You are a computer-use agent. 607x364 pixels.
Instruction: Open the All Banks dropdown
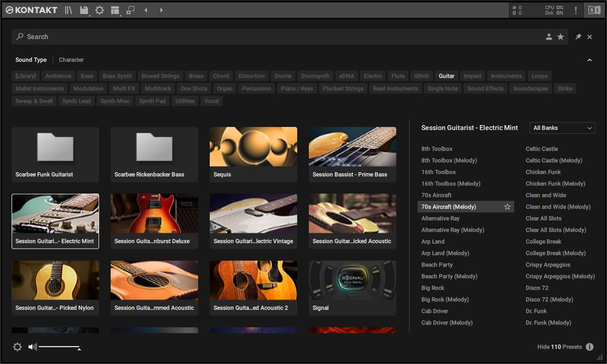tap(563, 128)
